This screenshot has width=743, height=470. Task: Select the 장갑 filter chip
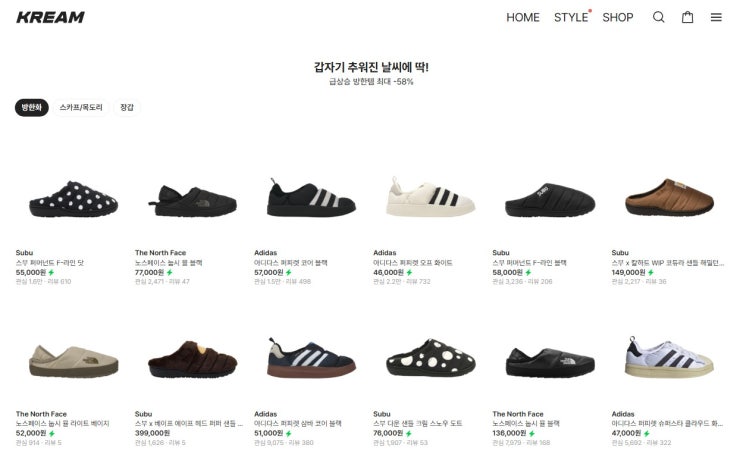pos(127,108)
